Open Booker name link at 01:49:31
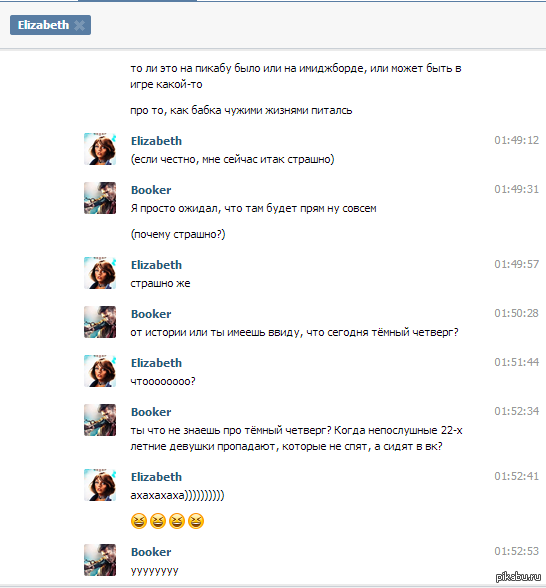546x588 pixels. (151, 190)
